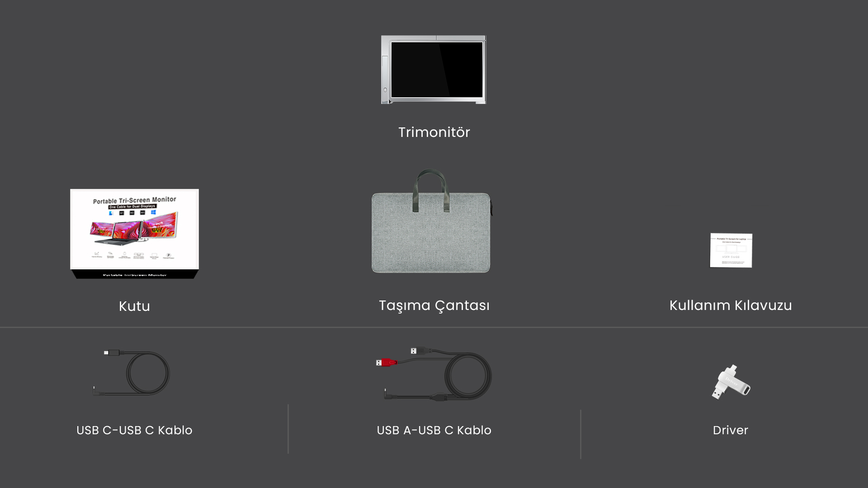Click the USB C-USB C Kablo text

tap(134, 430)
